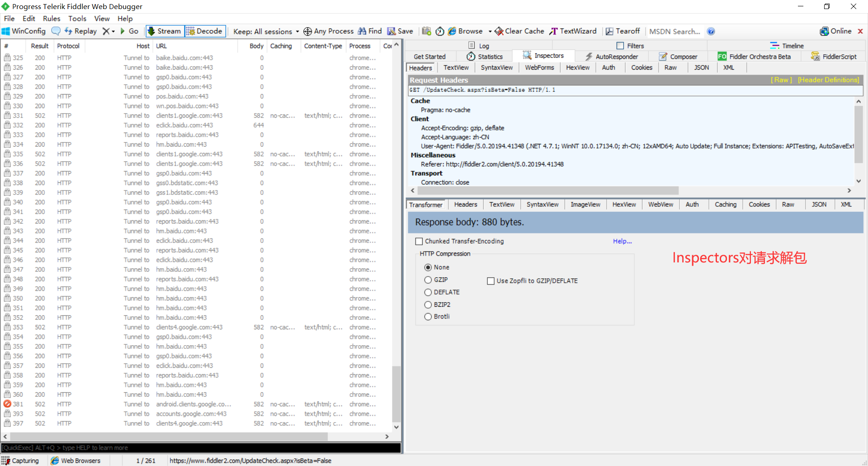Clear Cache from the toolbar
This screenshot has height=466, width=868.
click(519, 31)
